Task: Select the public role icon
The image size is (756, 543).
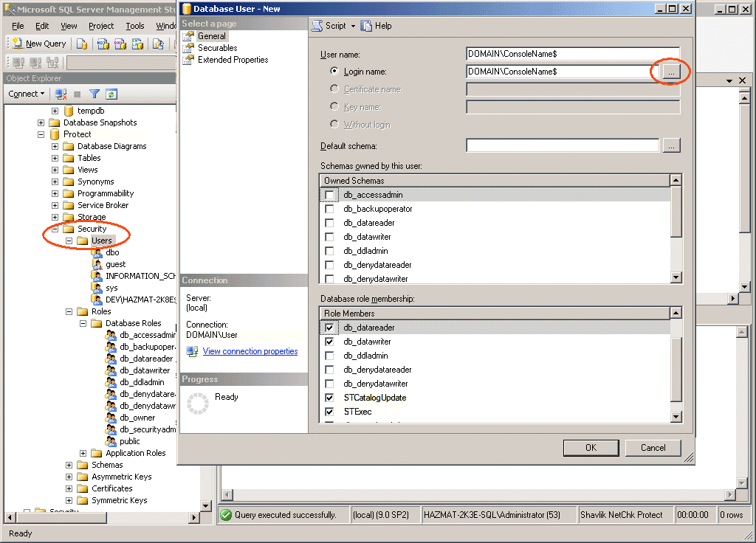Action: pos(111,441)
